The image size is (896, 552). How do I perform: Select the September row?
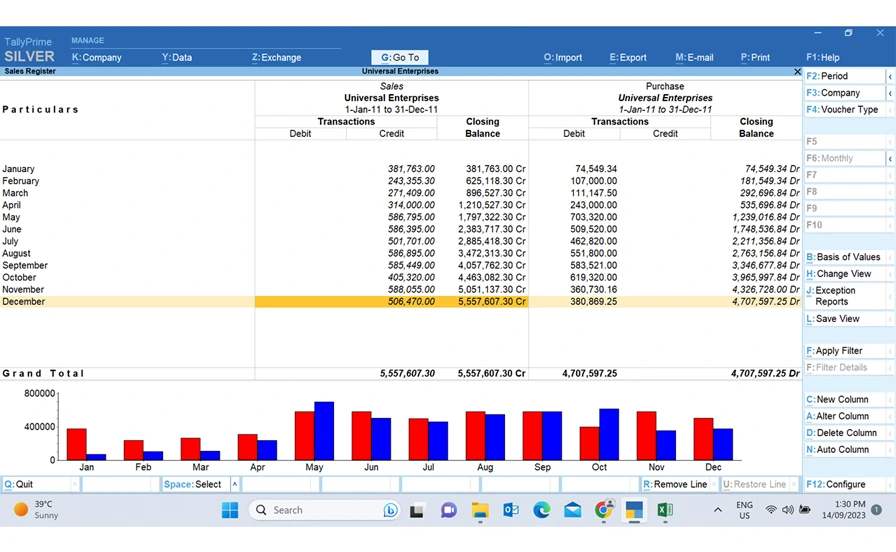click(400, 266)
